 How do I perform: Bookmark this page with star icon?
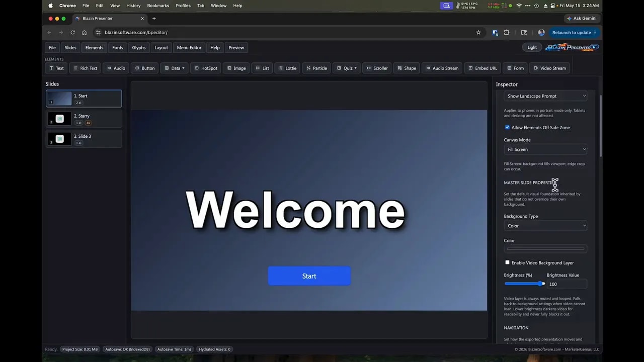pyautogui.click(x=478, y=32)
